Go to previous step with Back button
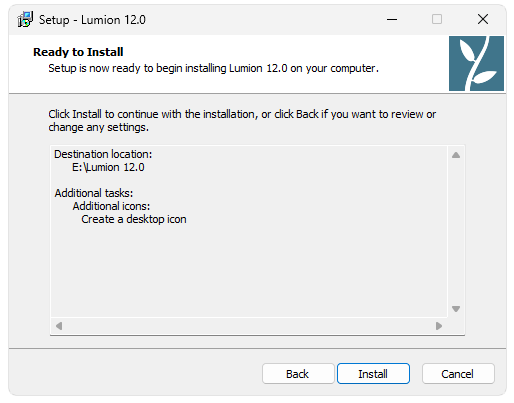Screen dimensions: 514x403 [298, 374]
